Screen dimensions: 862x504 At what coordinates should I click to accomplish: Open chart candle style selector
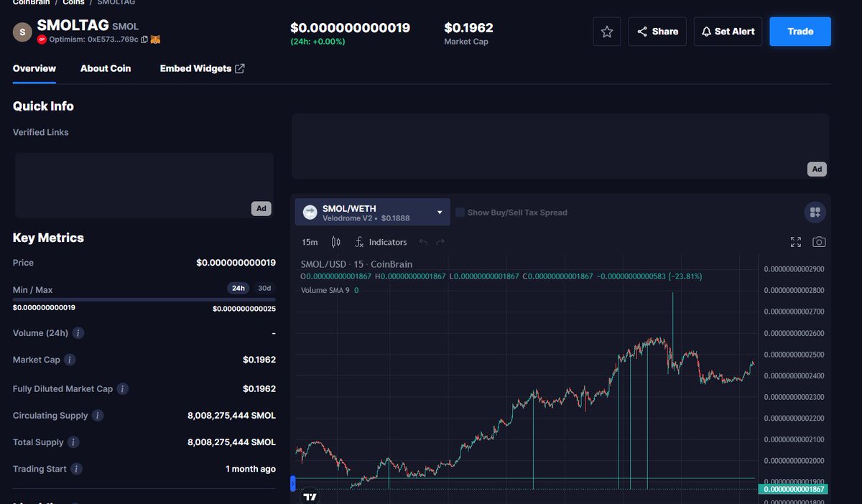pyautogui.click(x=336, y=242)
